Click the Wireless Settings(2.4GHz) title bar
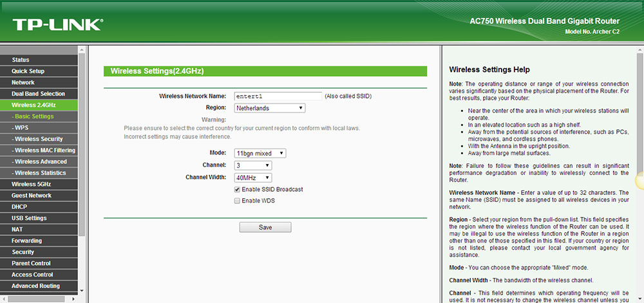This screenshot has height=303, width=644. click(x=265, y=71)
